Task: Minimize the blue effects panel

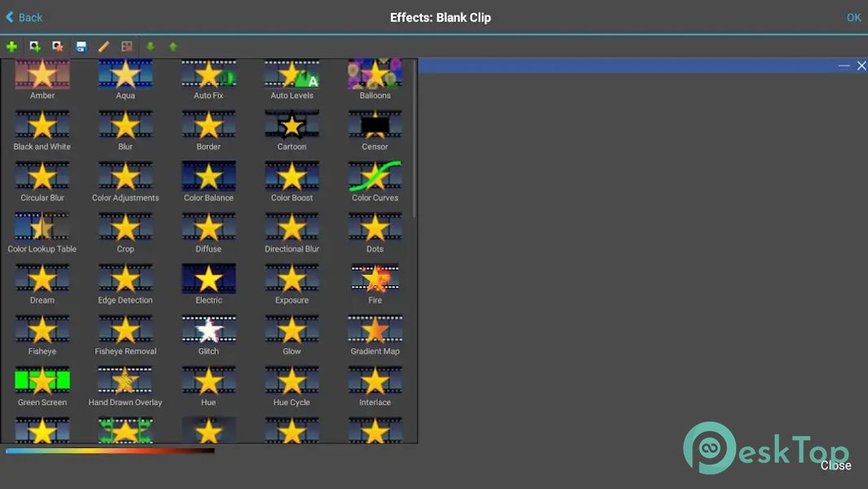Action: (844, 65)
